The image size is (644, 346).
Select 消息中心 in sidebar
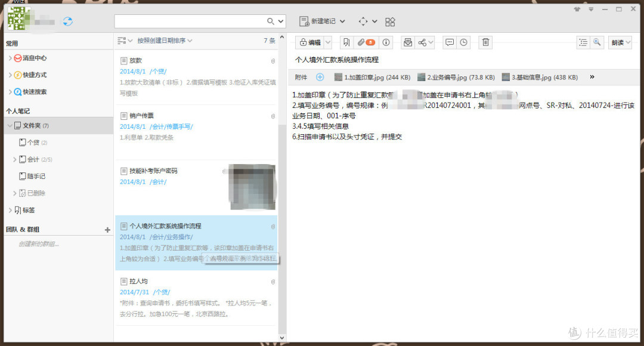click(35, 58)
